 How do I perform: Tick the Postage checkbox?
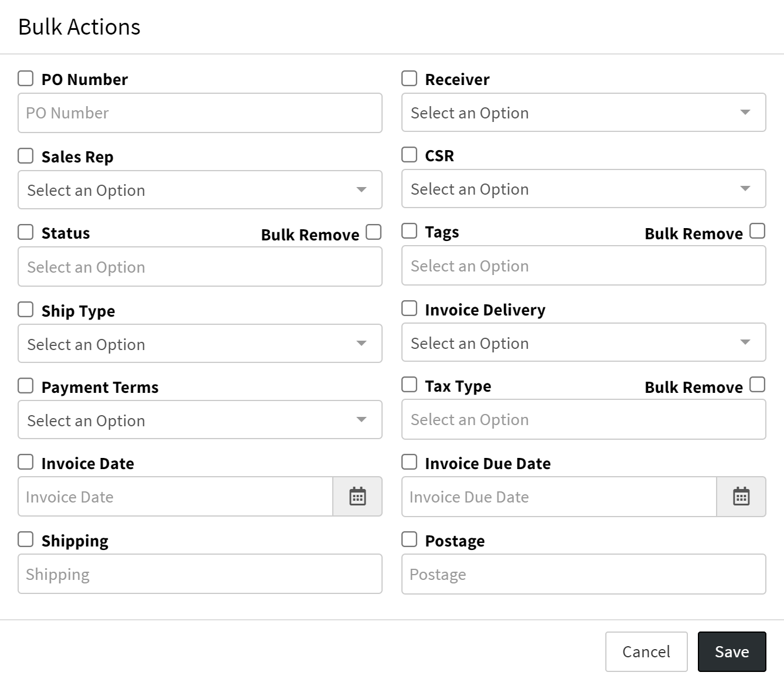[x=409, y=539]
